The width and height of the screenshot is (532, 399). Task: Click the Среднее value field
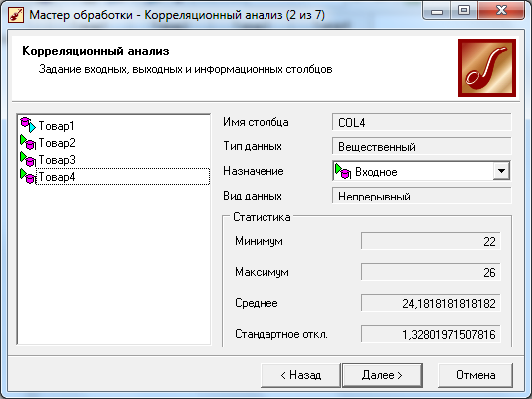pos(431,303)
